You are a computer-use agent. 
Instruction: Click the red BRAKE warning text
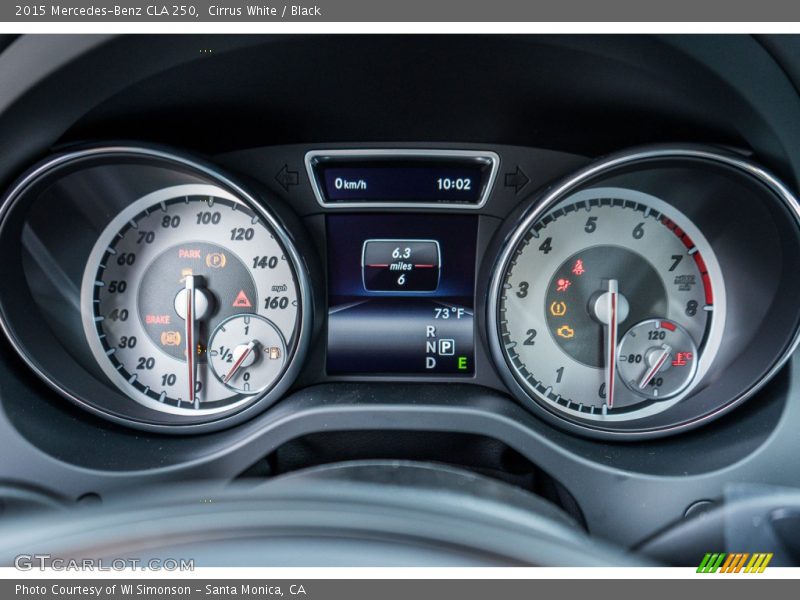[158, 319]
